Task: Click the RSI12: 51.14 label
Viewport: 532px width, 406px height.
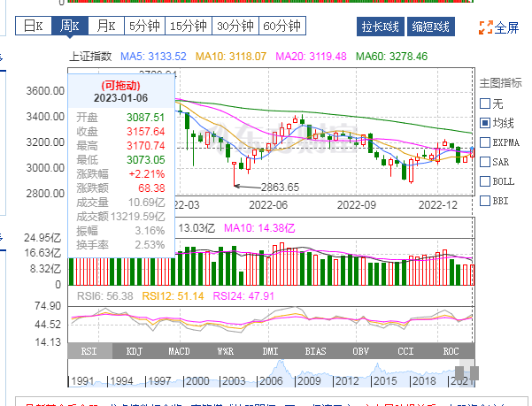Action: pyautogui.click(x=173, y=296)
